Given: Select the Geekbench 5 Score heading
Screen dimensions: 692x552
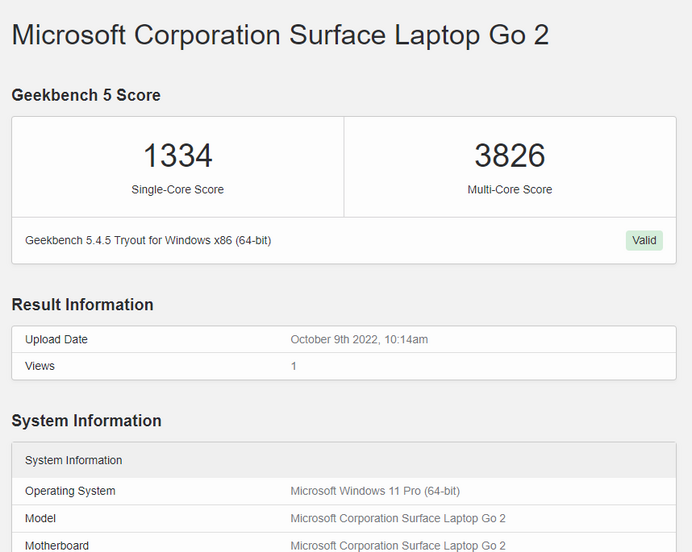Looking at the screenshot, I should pyautogui.click(x=86, y=95).
